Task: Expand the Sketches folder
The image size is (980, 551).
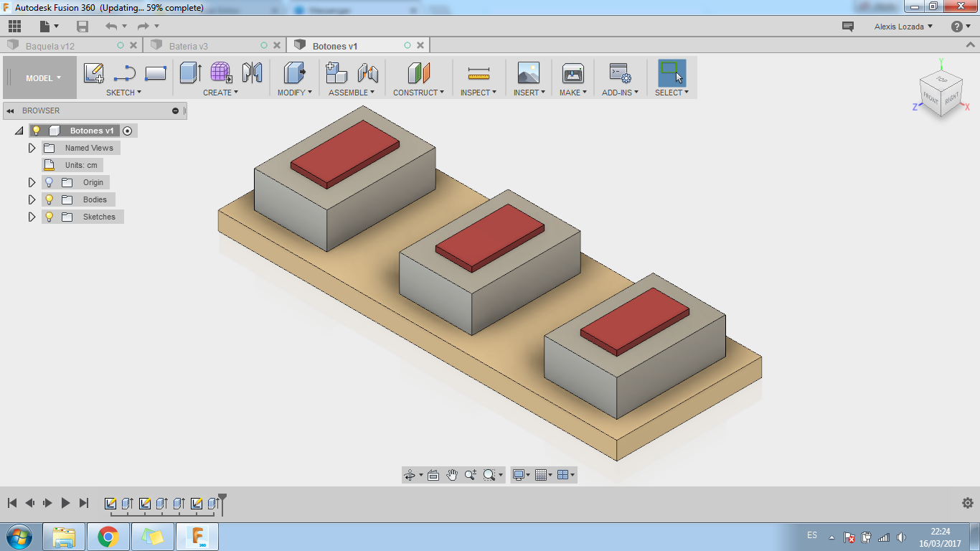Action: [32, 217]
